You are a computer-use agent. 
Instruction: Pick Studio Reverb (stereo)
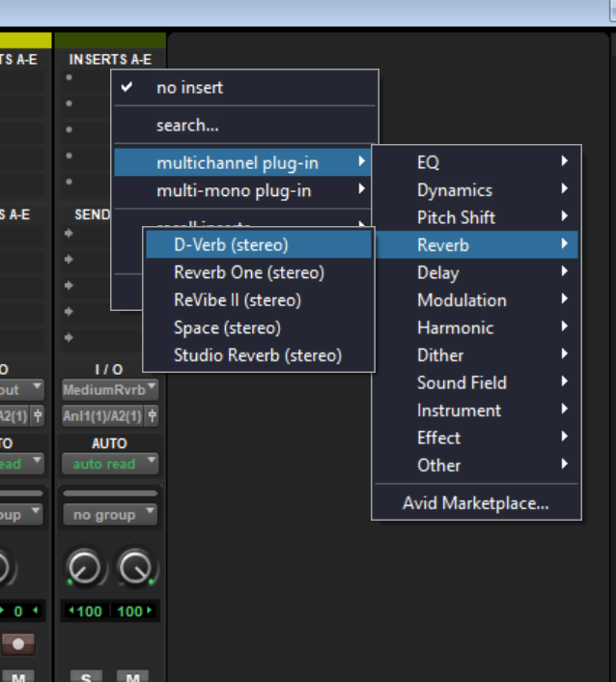tap(257, 355)
